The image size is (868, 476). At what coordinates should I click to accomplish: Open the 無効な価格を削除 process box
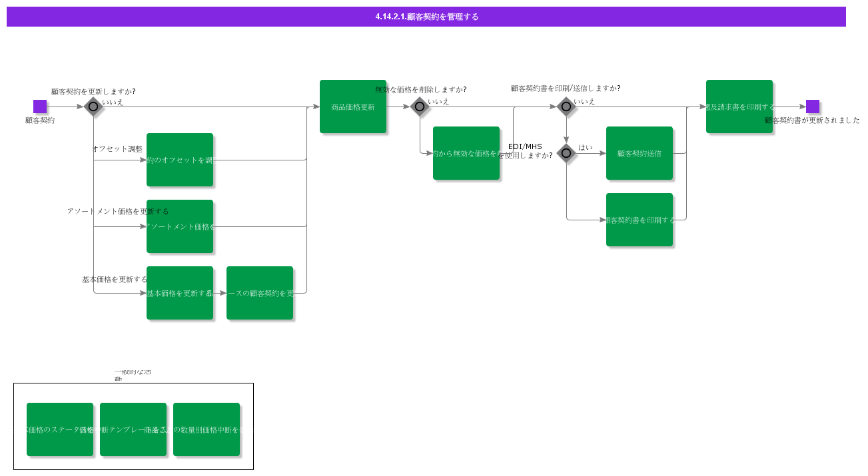pos(466,153)
